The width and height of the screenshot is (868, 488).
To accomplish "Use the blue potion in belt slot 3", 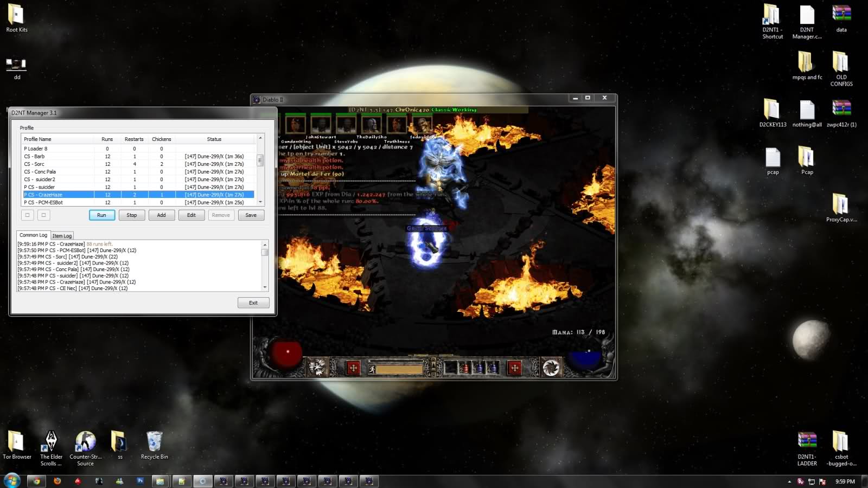I will 478,368.
